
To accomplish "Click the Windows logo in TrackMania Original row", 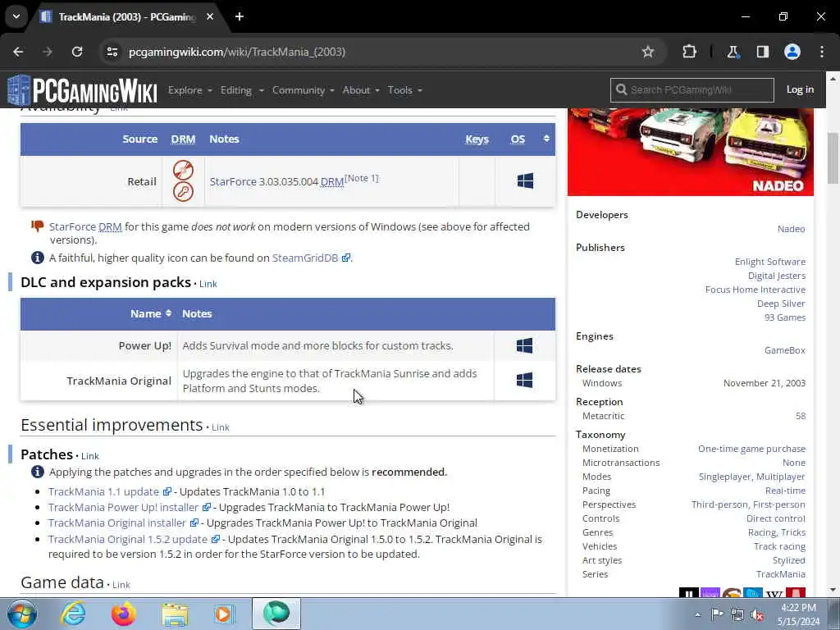I will [524, 381].
